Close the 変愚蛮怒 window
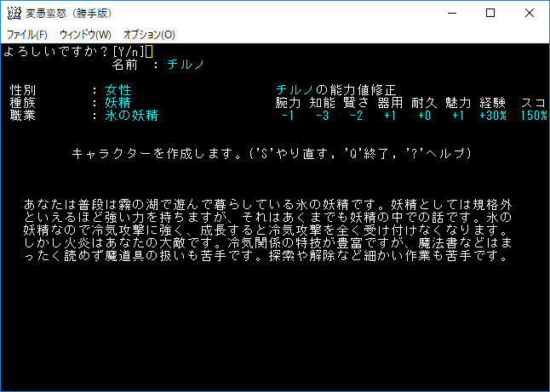Viewport: 550px width, 392px height. click(x=530, y=13)
